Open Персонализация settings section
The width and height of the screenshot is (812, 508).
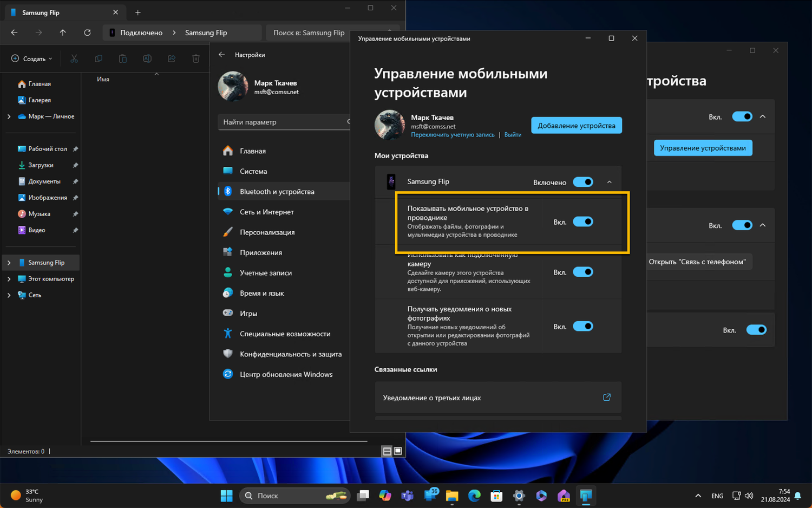click(267, 232)
